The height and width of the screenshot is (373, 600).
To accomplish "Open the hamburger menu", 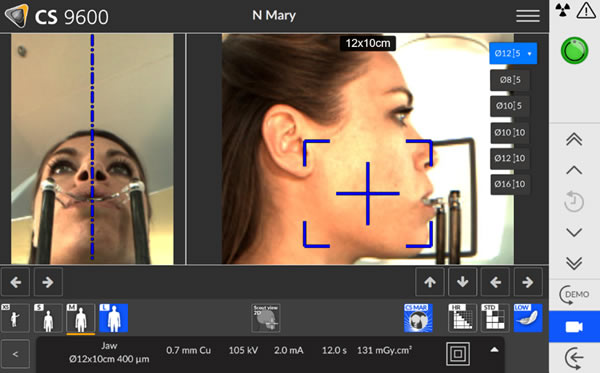I will 528,16.
